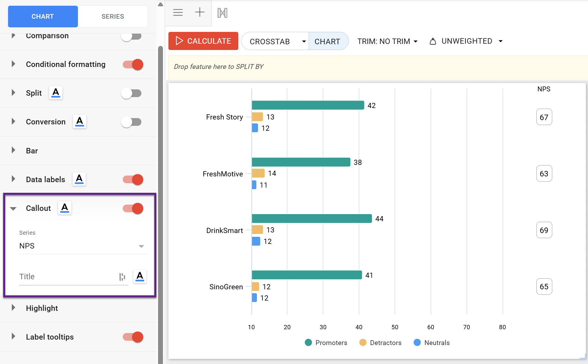Click the M logo icon in toolbar
The height and width of the screenshot is (364, 588).
pos(222,13)
